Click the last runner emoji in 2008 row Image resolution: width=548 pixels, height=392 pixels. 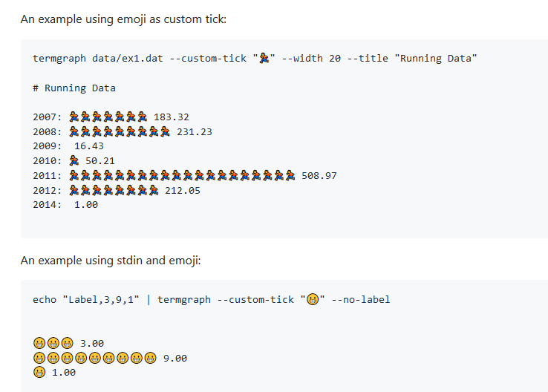tap(165, 131)
